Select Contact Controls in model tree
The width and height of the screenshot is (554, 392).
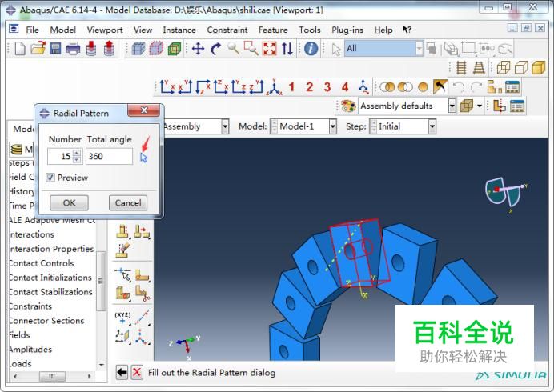coord(42,263)
